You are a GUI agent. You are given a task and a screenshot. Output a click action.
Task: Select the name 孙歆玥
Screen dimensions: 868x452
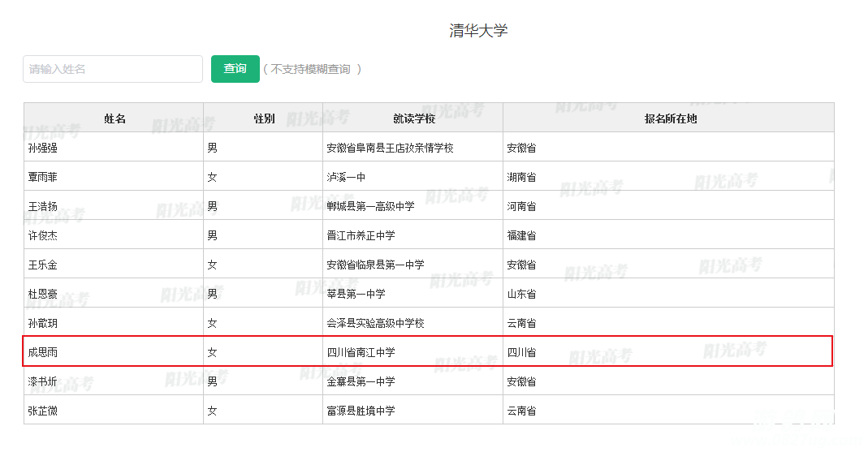tap(42, 323)
